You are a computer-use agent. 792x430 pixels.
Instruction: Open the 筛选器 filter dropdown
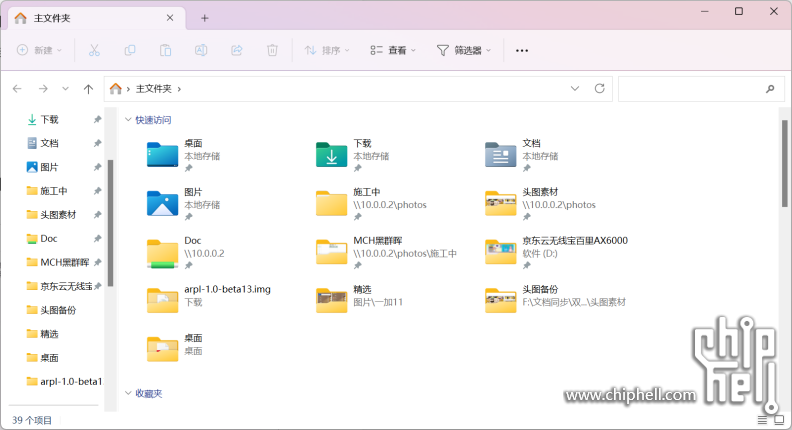(x=464, y=50)
